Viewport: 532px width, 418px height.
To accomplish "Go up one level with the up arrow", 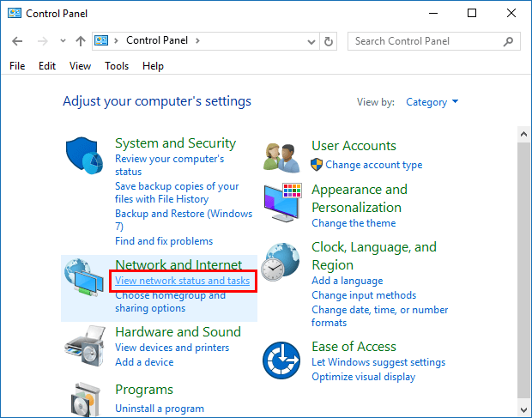I will click(81, 40).
